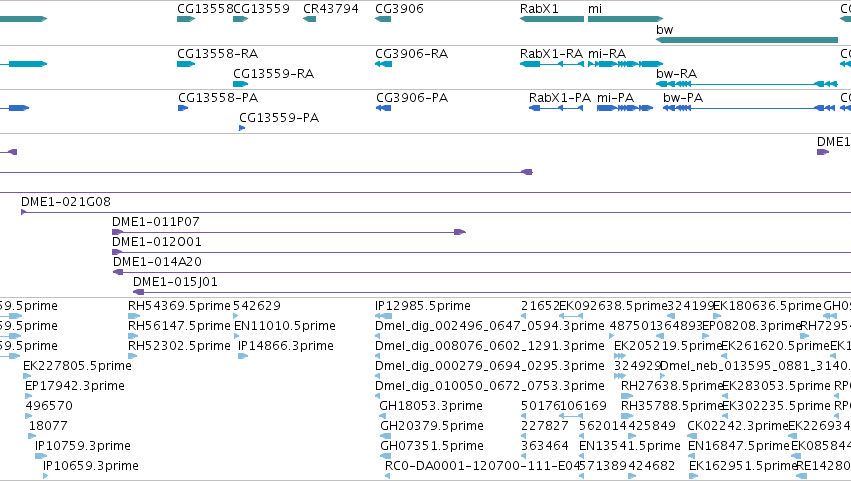851x481 pixels.
Task: Click the Dmel_dig_002496_0647_0594.3prime label
Action: click(490, 326)
